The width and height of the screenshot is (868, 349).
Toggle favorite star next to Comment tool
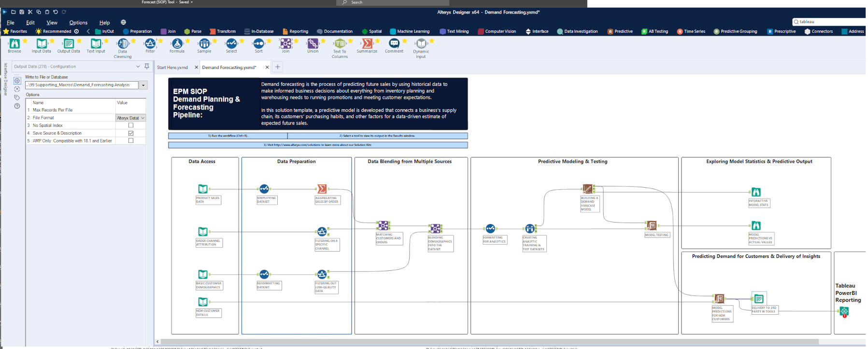tap(405, 41)
